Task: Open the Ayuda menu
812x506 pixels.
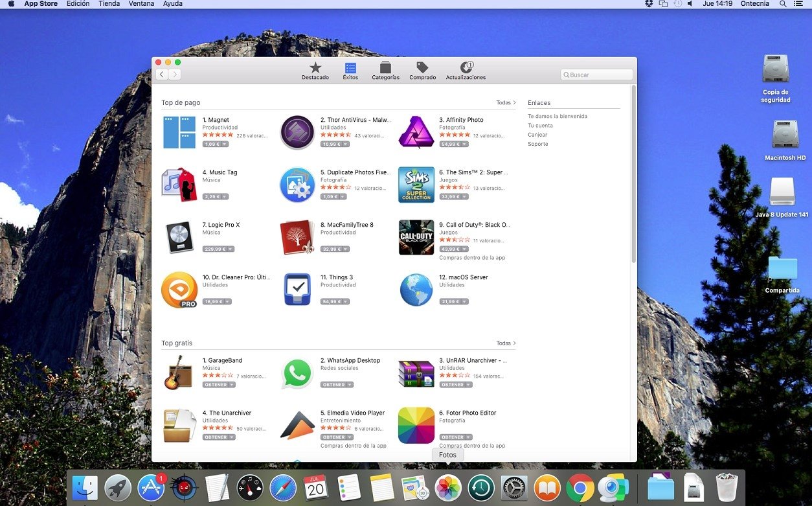Action: pyautogui.click(x=173, y=4)
